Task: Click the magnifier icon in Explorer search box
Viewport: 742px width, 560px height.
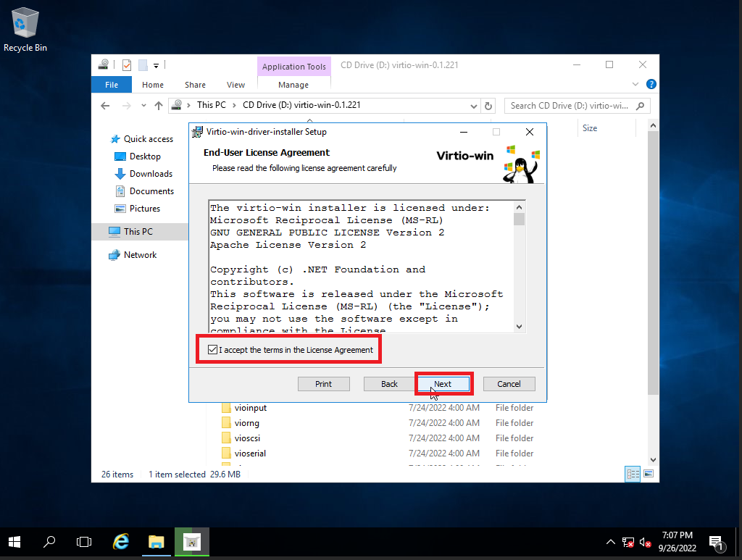Action: pyautogui.click(x=641, y=106)
